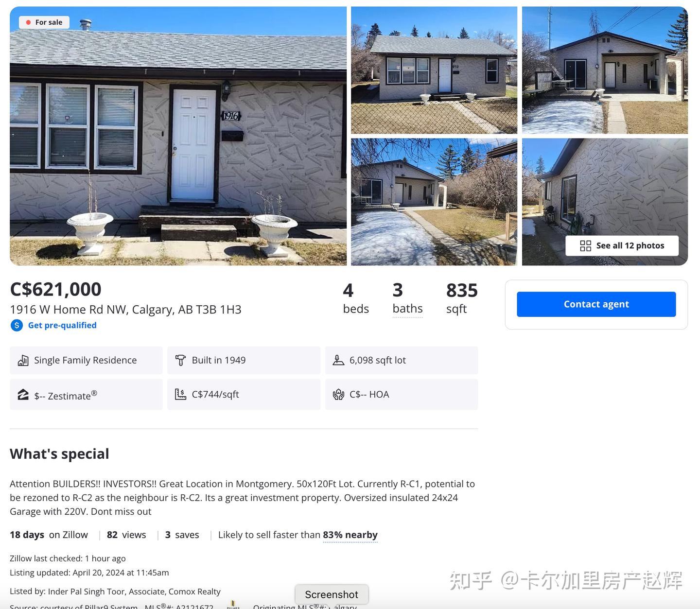Click the Screenshot tooltip label
The width and height of the screenshot is (700, 609).
tap(332, 594)
